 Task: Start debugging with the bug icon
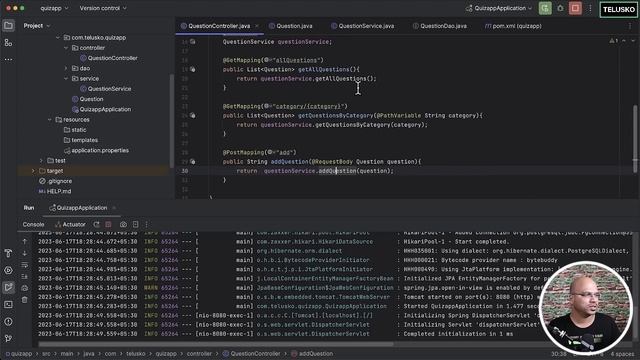(560, 8)
